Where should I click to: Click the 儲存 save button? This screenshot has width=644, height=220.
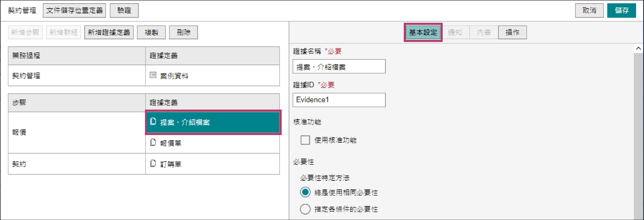click(621, 11)
